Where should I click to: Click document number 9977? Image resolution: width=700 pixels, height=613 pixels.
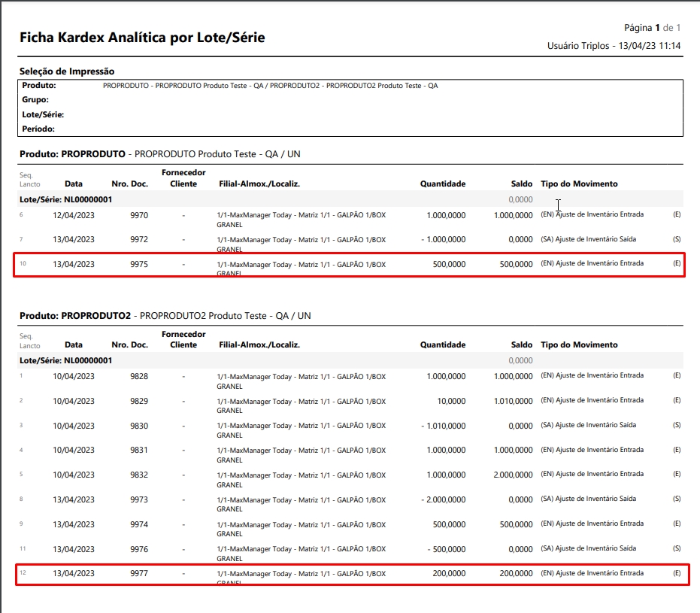[139, 573]
